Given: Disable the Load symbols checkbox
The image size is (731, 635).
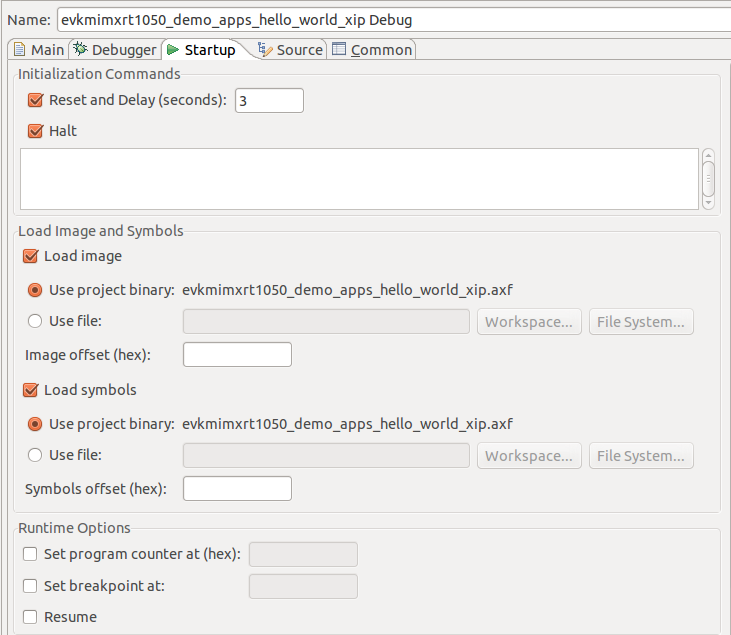Looking at the screenshot, I should (30, 390).
